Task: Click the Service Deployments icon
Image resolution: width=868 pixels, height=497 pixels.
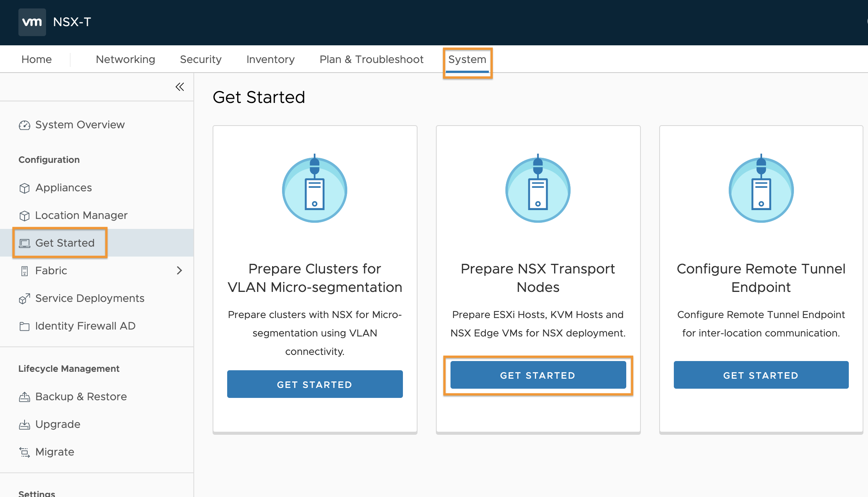Action: (25, 298)
